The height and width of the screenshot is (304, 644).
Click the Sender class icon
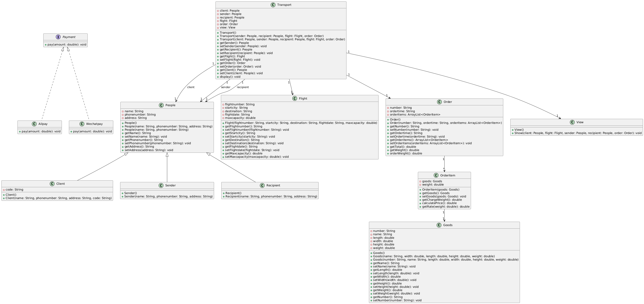click(161, 185)
